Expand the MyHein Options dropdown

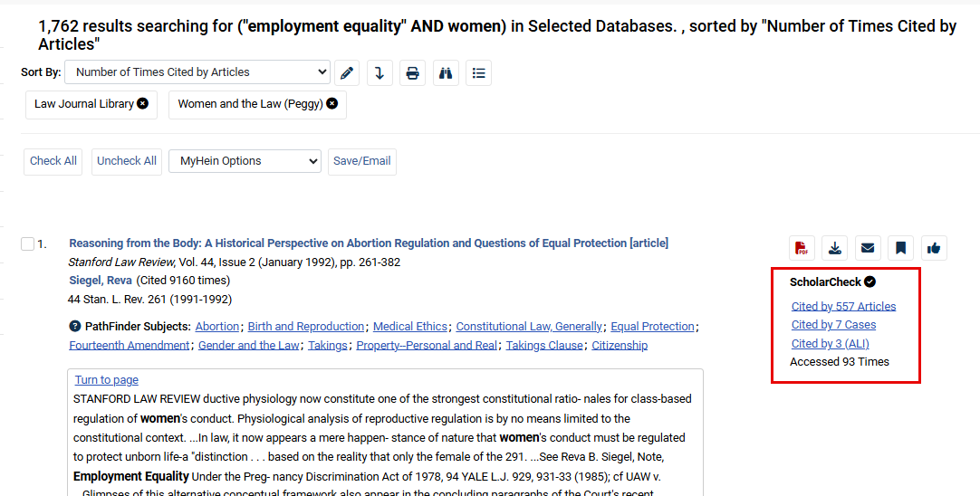[245, 161]
